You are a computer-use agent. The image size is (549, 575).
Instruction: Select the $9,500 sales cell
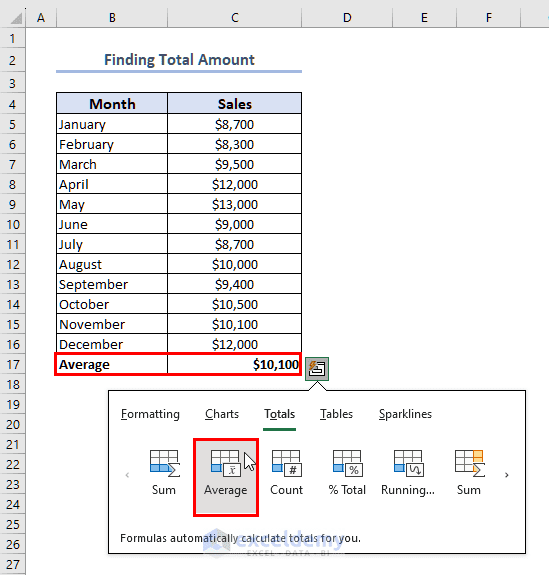coord(235,164)
